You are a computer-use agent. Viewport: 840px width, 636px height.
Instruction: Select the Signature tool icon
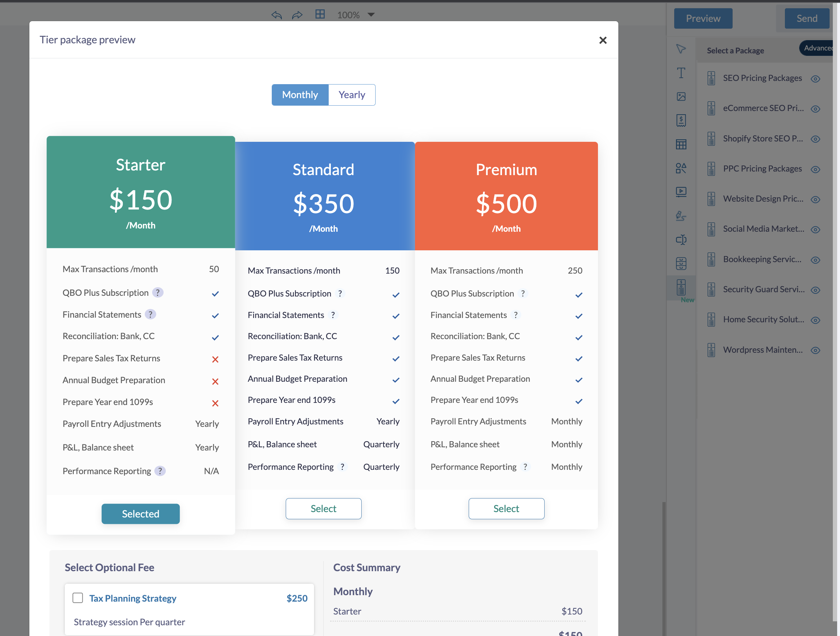[681, 216]
